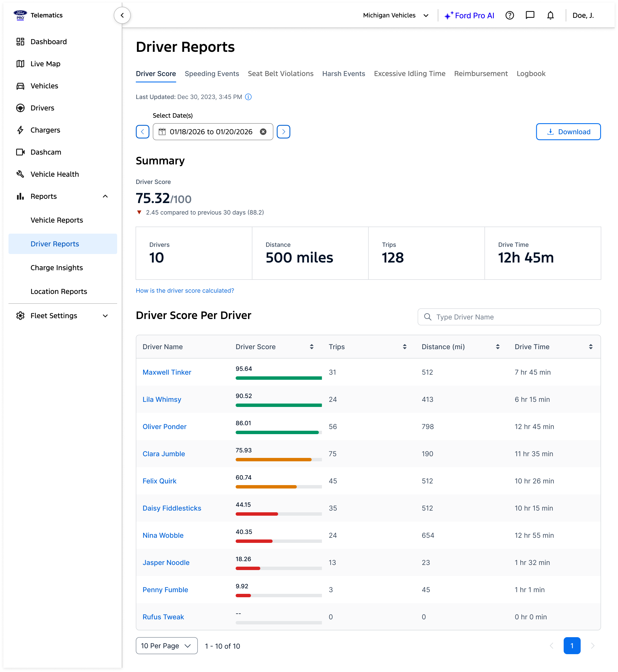The image size is (618, 672).
Task: Collapse sidebar with the back arrow button
Action: (x=122, y=15)
